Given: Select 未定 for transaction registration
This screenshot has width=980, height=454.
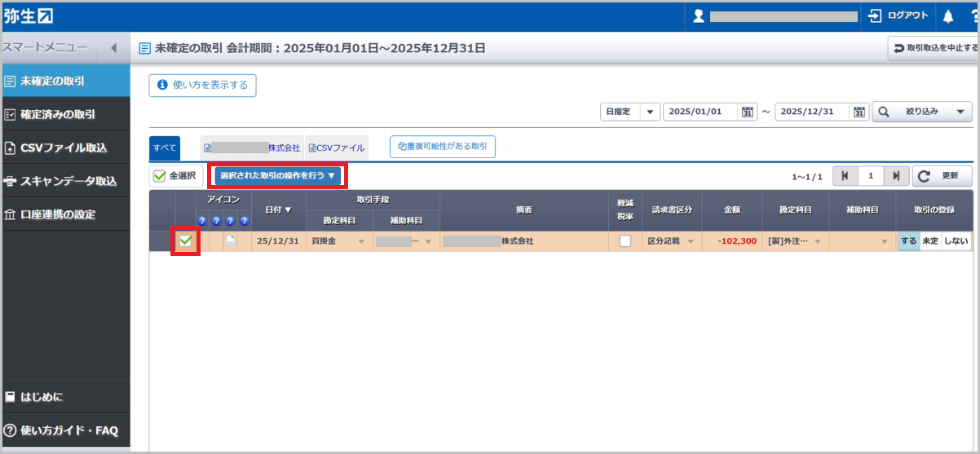Looking at the screenshot, I should pyautogui.click(x=929, y=241).
